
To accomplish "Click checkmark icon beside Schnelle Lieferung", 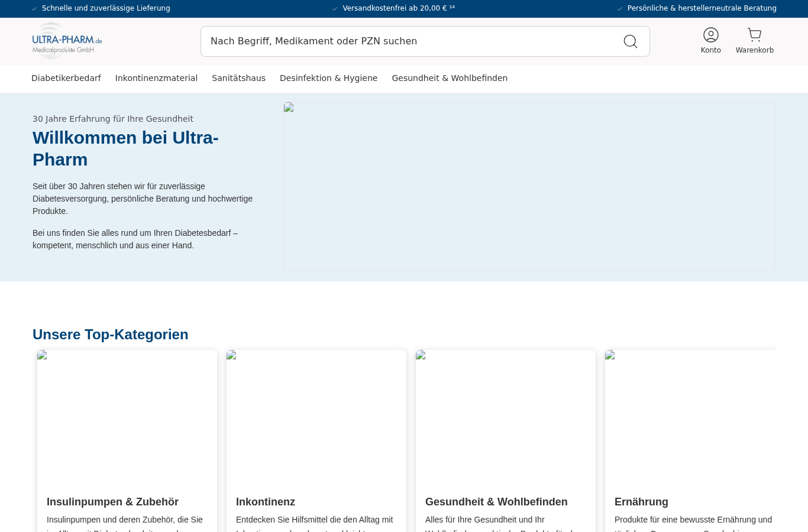I will (x=34, y=9).
